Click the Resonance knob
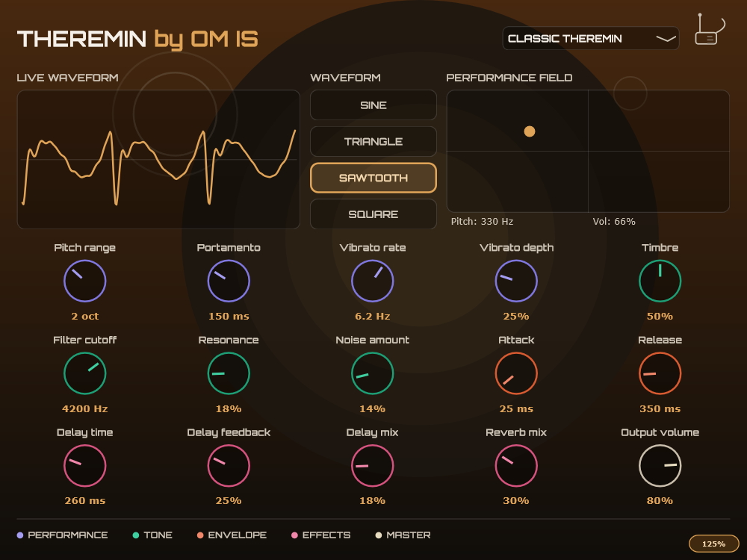 [x=229, y=373]
